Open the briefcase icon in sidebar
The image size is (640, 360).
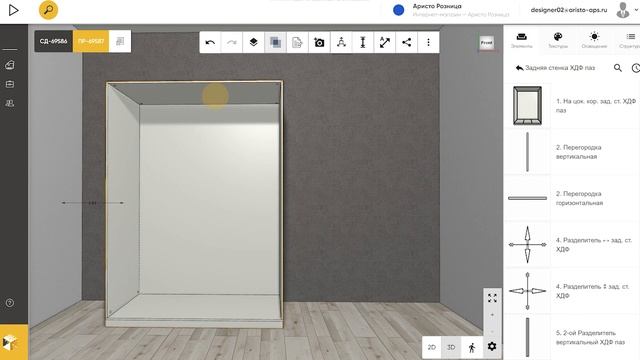coord(10,84)
